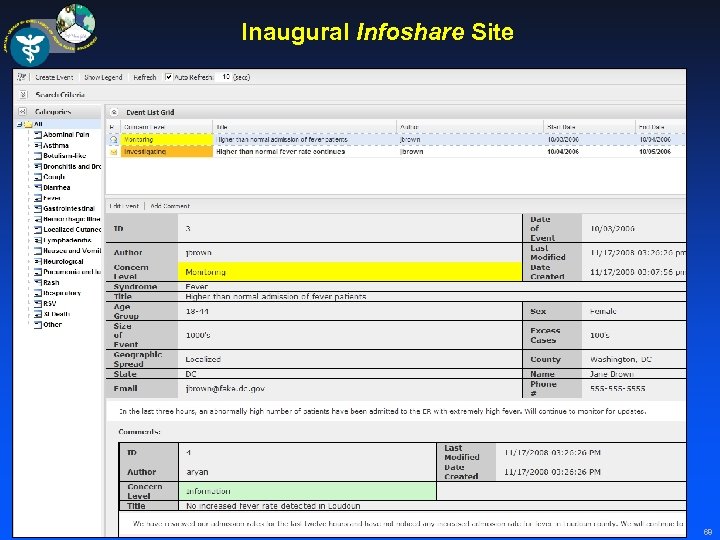Click comment title 'No increased fever rate detected'
This screenshot has width=720, height=540.
point(273,506)
